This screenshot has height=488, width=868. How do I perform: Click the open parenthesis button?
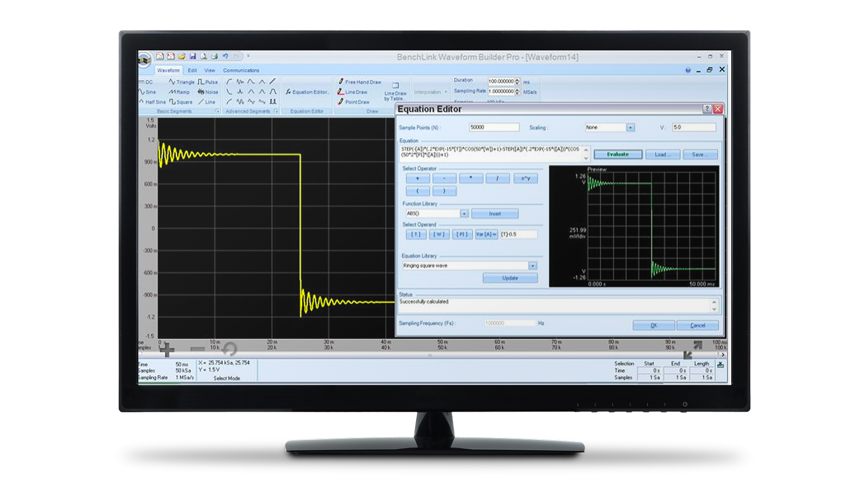[x=418, y=191]
